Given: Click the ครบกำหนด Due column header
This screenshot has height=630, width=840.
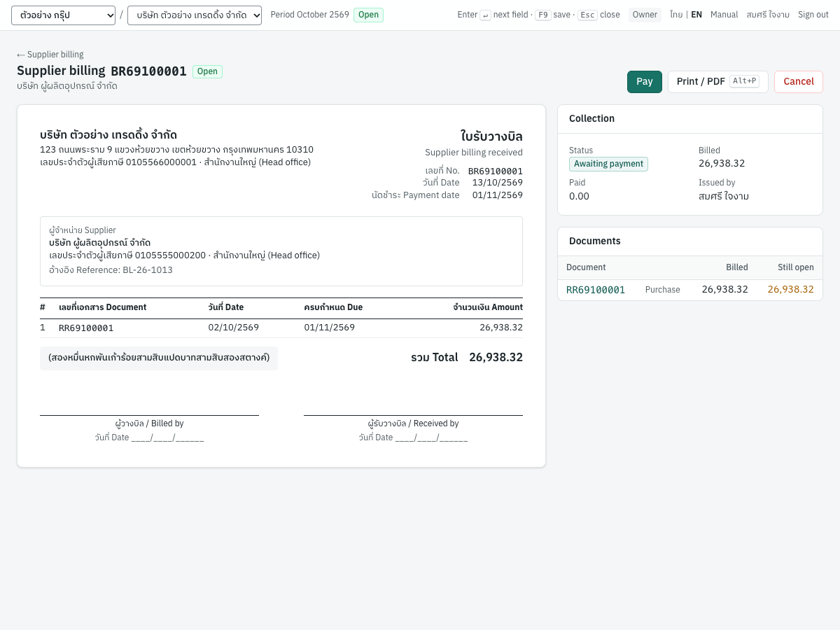Looking at the screenshot, I should 333,307.
